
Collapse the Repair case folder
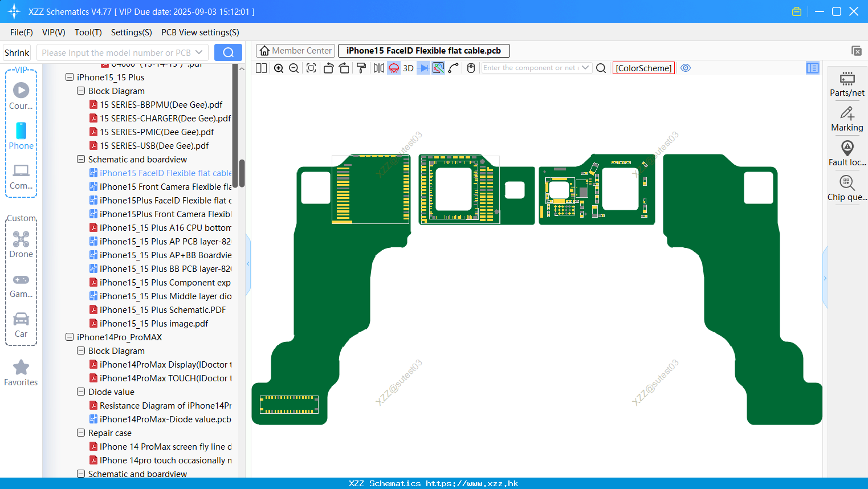(x=81, y=433)
